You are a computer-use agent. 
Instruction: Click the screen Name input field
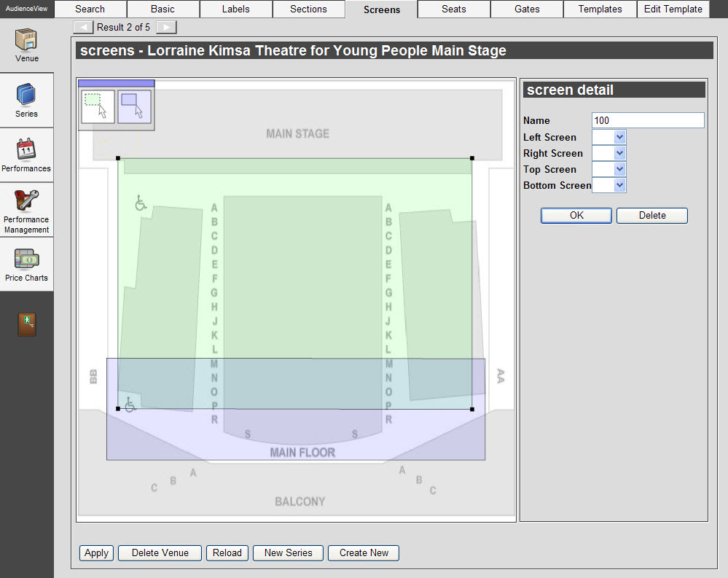tap(648, 120)
